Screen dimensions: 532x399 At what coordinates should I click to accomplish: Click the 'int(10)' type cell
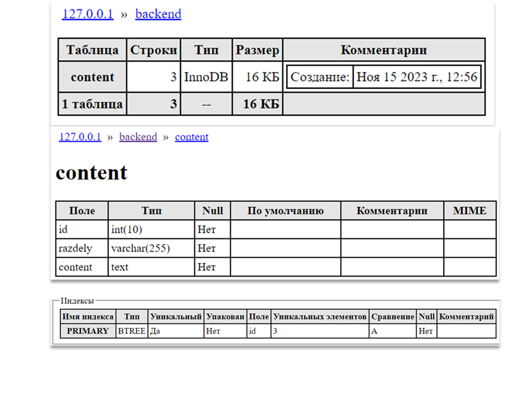(151, 229)
